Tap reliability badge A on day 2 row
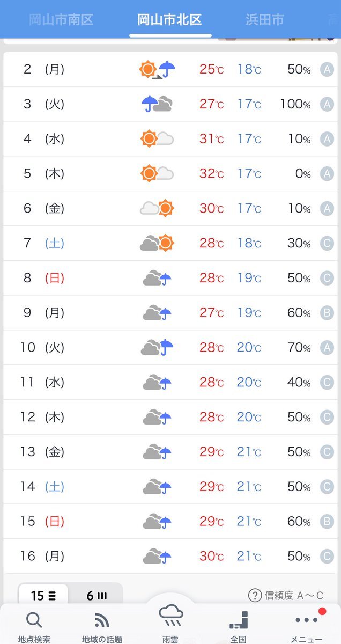 [327, 69]
